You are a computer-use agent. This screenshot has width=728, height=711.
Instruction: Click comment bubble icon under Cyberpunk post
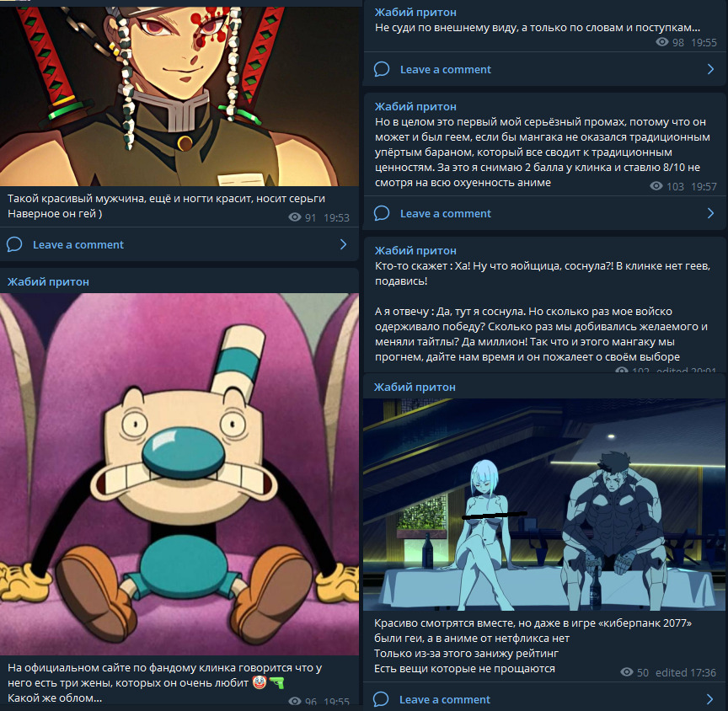(381, 699)
